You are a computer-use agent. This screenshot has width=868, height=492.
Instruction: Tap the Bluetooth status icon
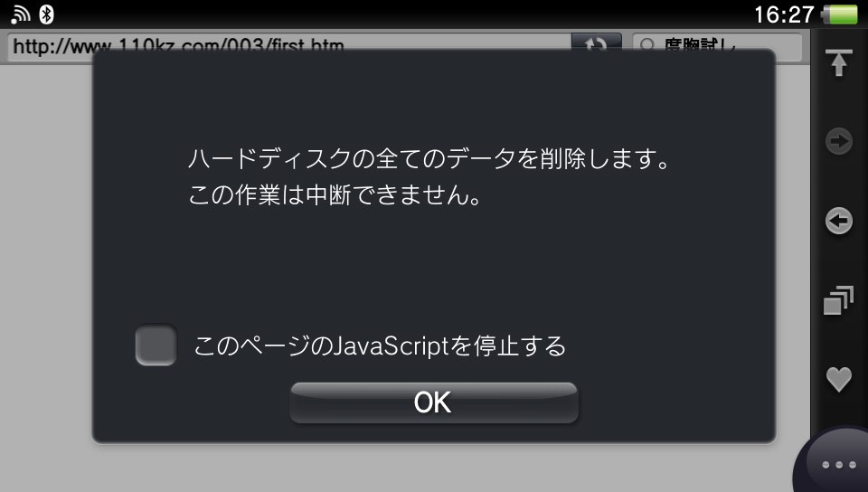(x=46, y=14)
